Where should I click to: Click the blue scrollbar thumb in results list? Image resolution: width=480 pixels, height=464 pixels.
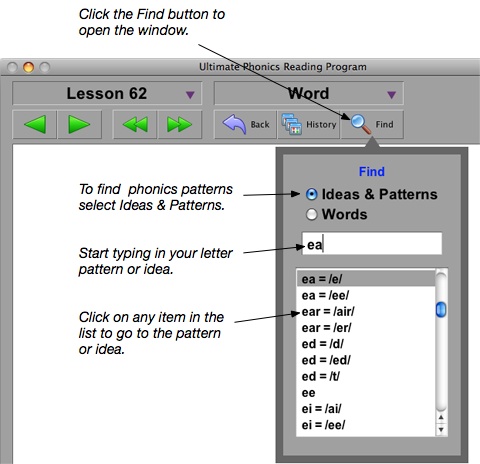441,310
